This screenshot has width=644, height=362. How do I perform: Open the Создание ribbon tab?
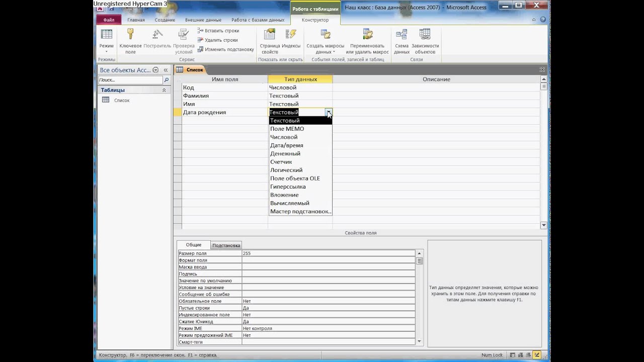(165, 20)
